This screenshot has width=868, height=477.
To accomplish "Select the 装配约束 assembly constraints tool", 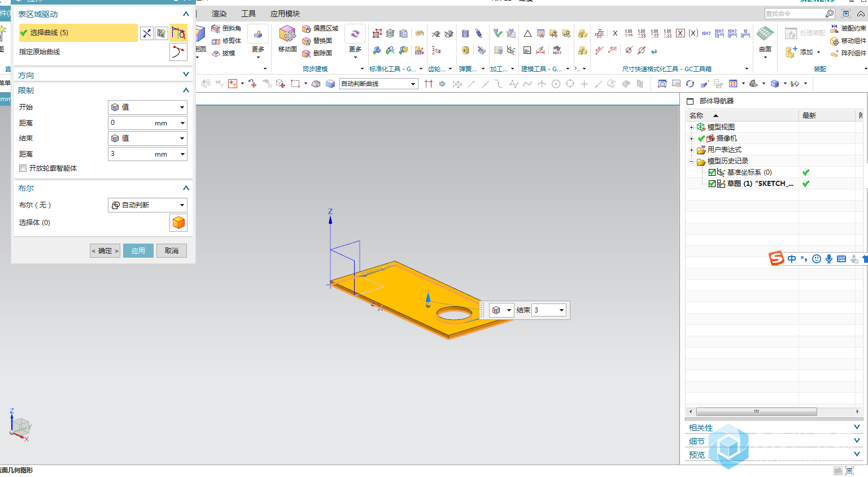I will pyautogui.click(x=848, y=28).
